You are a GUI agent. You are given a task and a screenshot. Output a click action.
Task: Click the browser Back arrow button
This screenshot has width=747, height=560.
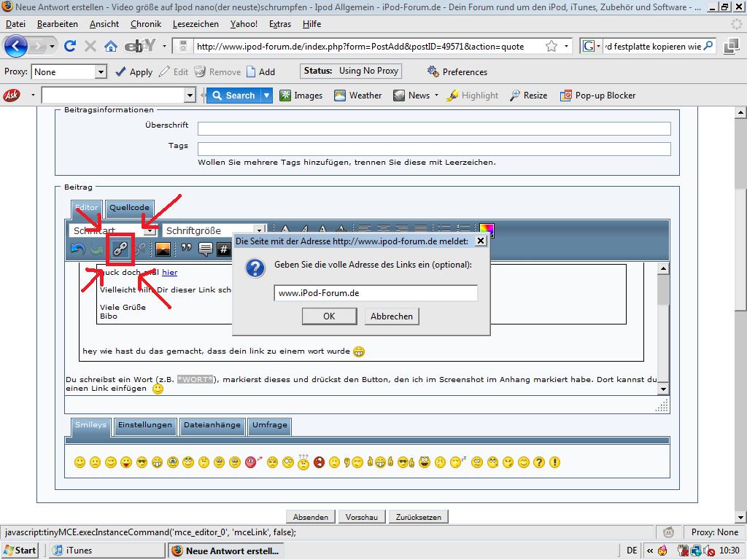[x=16, y=46]
